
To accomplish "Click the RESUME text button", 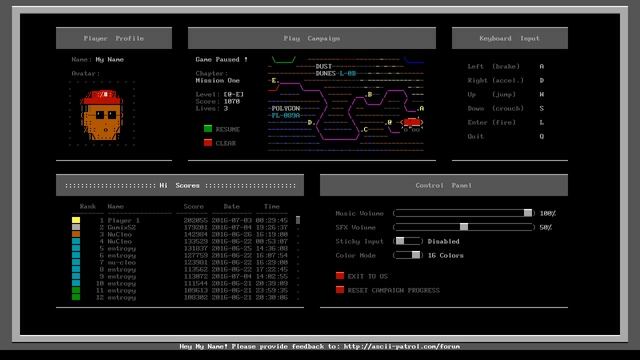I will [228, 129].
